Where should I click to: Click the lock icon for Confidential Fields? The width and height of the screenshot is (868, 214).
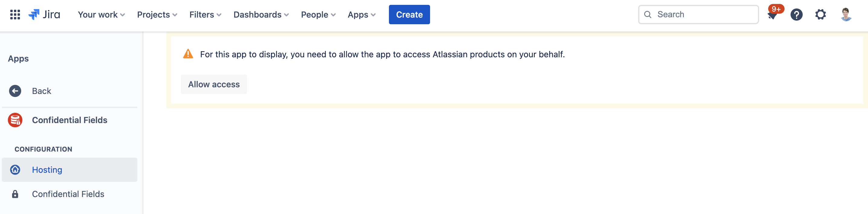coord(15,194)
